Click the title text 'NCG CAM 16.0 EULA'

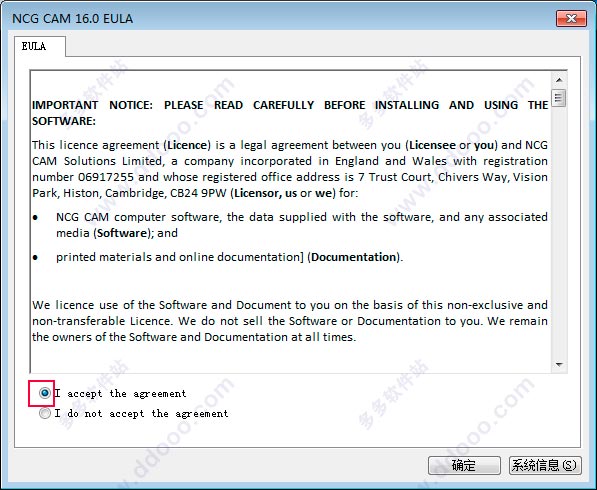click(x=73, y=19)
